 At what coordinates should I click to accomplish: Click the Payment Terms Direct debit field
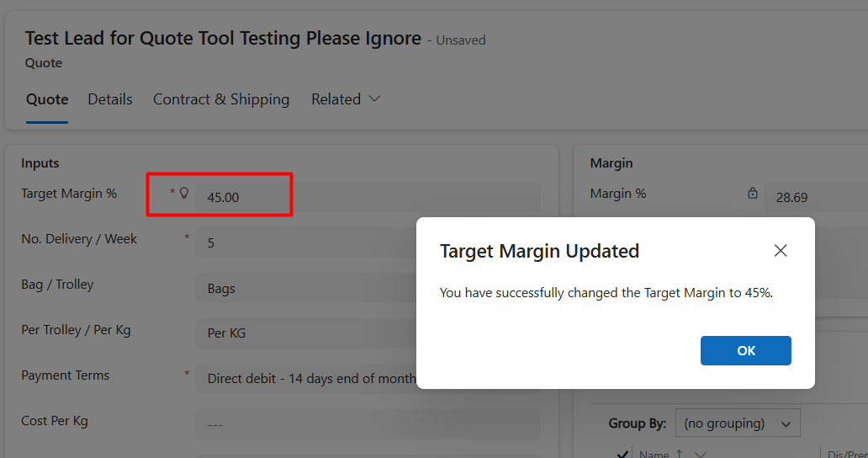pos(306,378)
